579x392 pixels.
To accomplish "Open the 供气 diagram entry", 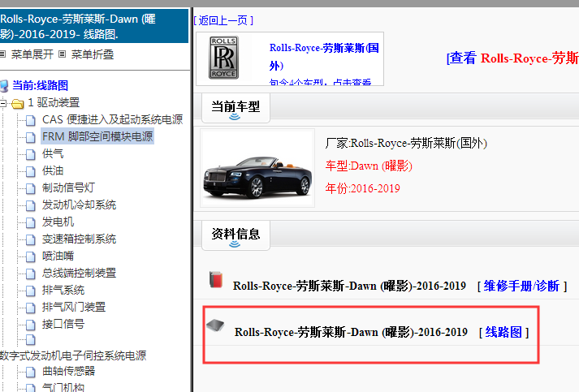I will click(53, 153).
